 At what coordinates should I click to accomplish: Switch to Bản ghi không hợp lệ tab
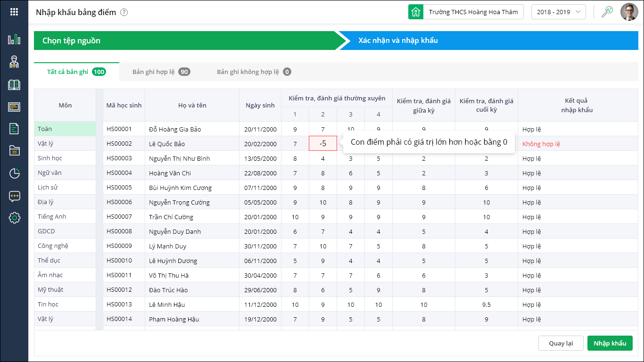[x=254, y=72]
